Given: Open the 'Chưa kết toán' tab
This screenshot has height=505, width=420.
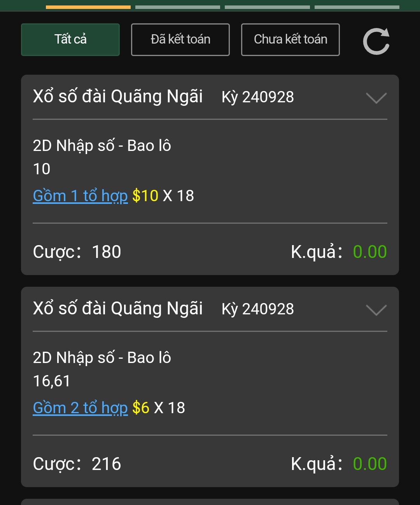Looking at the screenshot, I should [290, 40].
